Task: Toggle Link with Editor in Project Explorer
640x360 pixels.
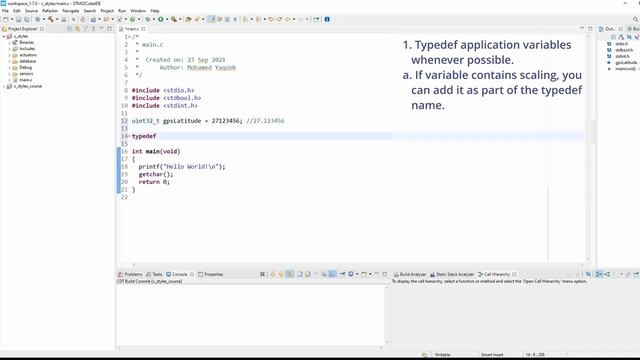Action: [77, 29]
